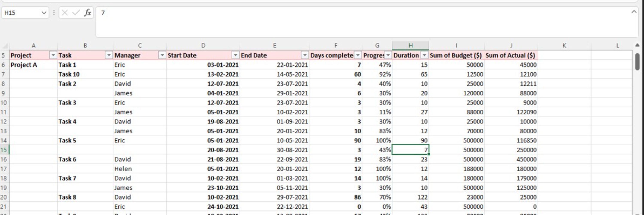
Task: Open the Duration column filter dropdown
Action: coord(424,55)
